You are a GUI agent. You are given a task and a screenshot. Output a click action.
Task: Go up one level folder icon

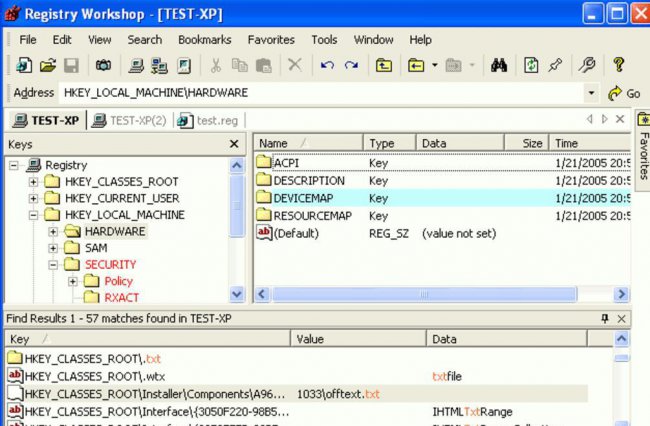click(384, 65)
